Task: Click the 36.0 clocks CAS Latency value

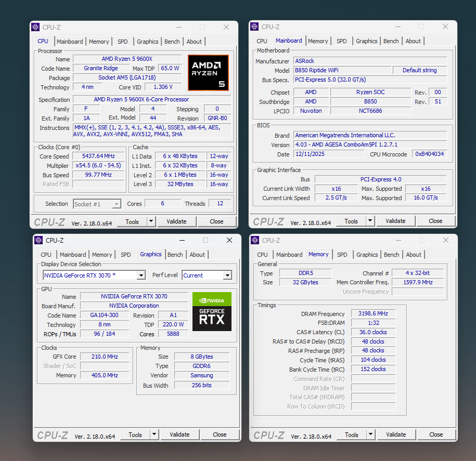Action: 374,332
